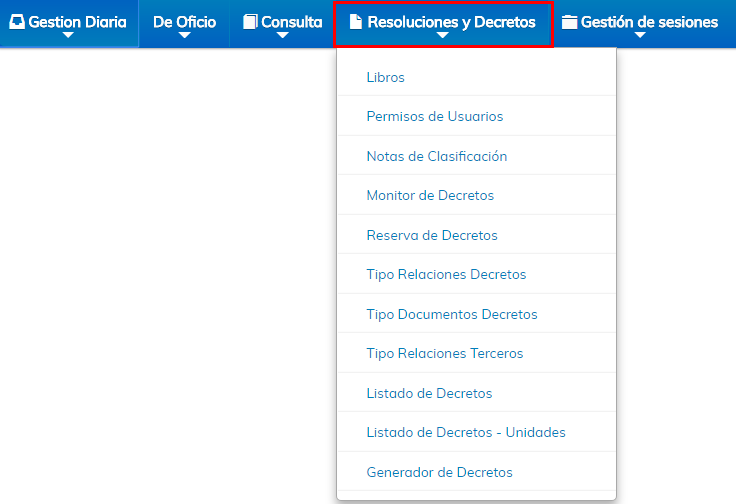Expand the Gestion Diaria dropdown arrow
Image resolution: width=736 pixels, height=504 pixels.
point(68,35)
